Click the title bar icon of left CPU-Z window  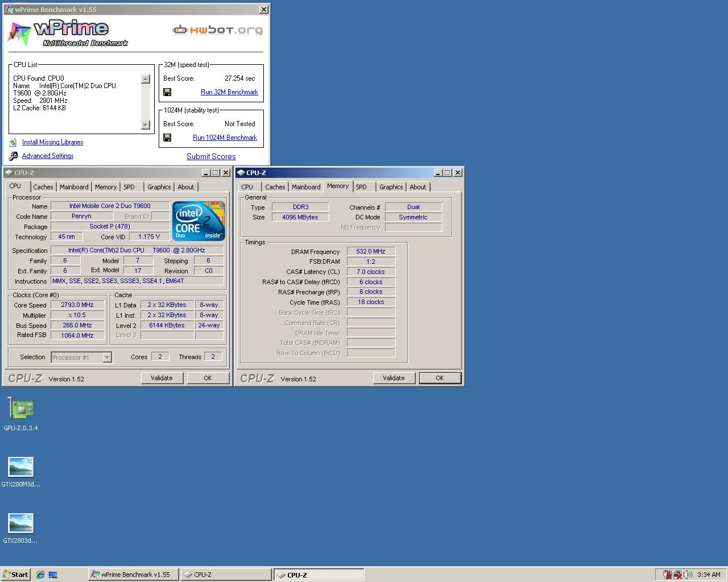point(9,173)
